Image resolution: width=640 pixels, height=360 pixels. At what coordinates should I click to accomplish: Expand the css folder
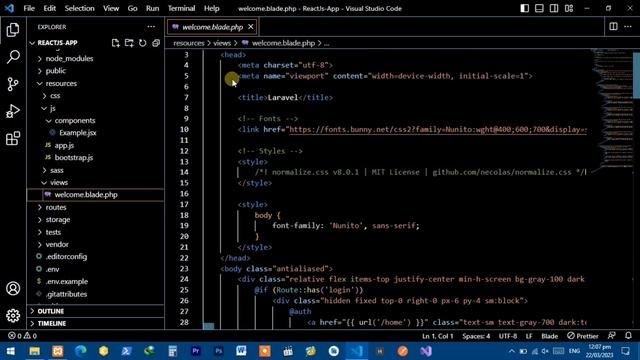[x=96, y=96]
